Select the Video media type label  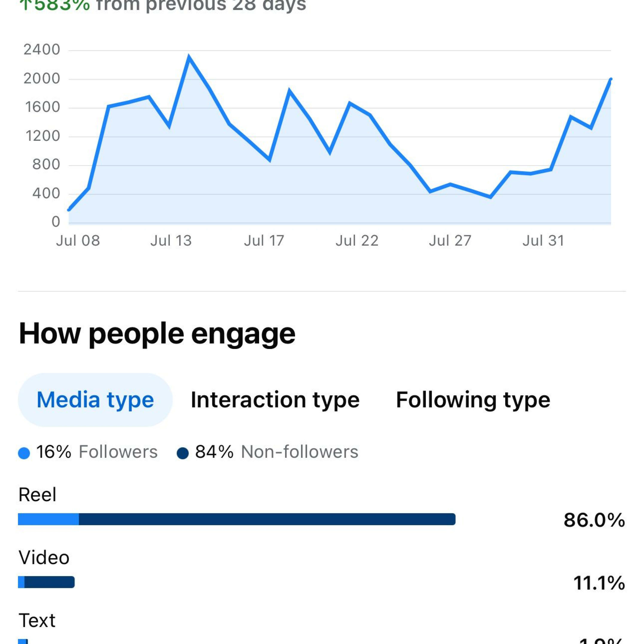[44, 557]
